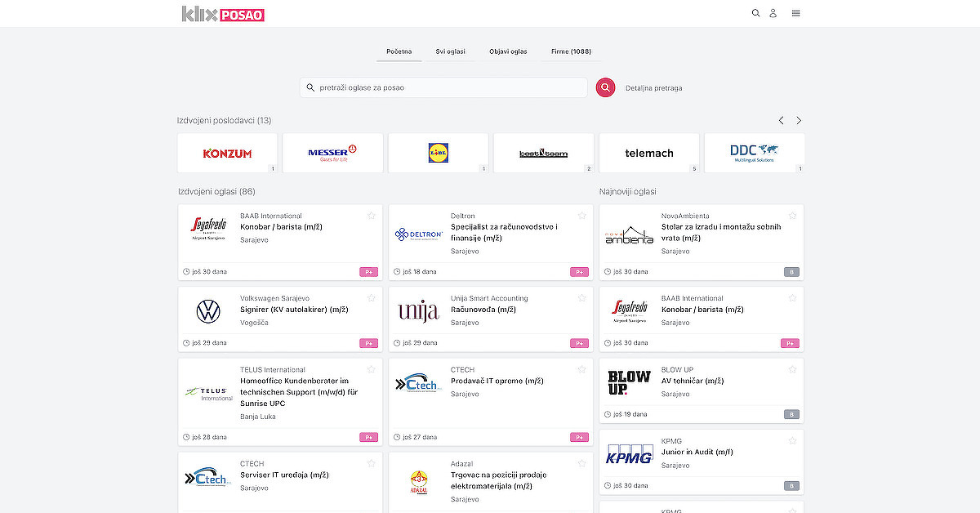Open Detaljna pretraga advanced search
Screen dimensions: 980x513
pos(653,87)
